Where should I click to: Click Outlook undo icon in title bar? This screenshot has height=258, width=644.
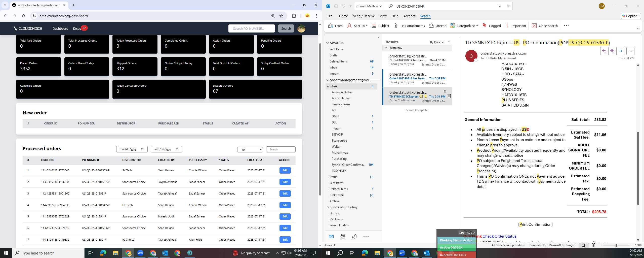[x=343, y=6]
